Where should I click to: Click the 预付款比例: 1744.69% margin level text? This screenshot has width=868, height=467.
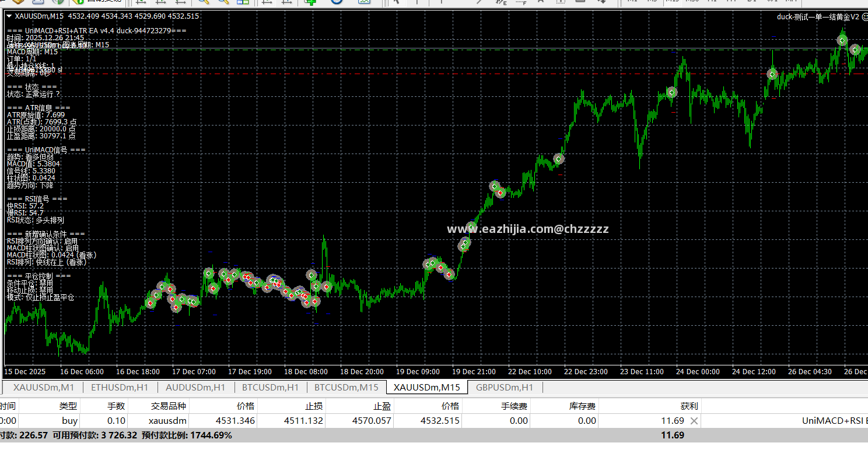187,435
